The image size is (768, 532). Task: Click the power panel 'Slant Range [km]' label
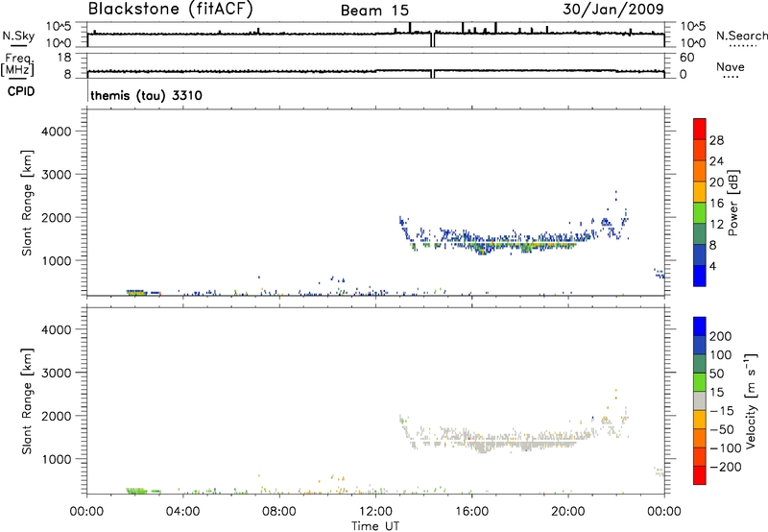pos(27,203)
